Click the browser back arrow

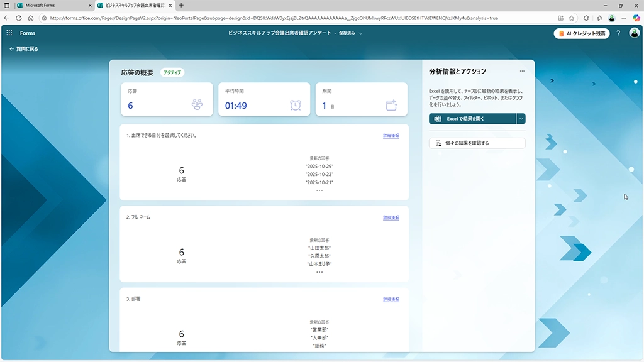coord(7,18)
